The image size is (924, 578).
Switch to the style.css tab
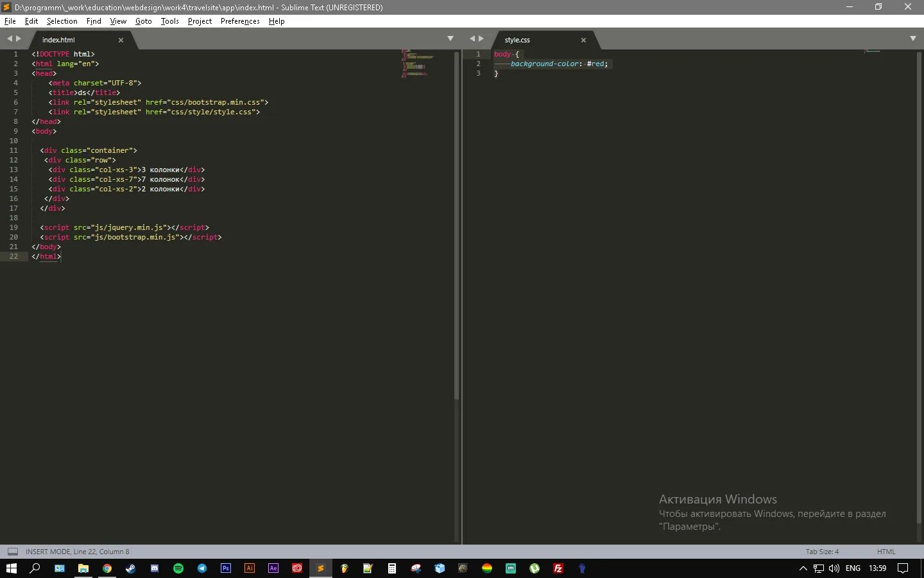point(517,39)
